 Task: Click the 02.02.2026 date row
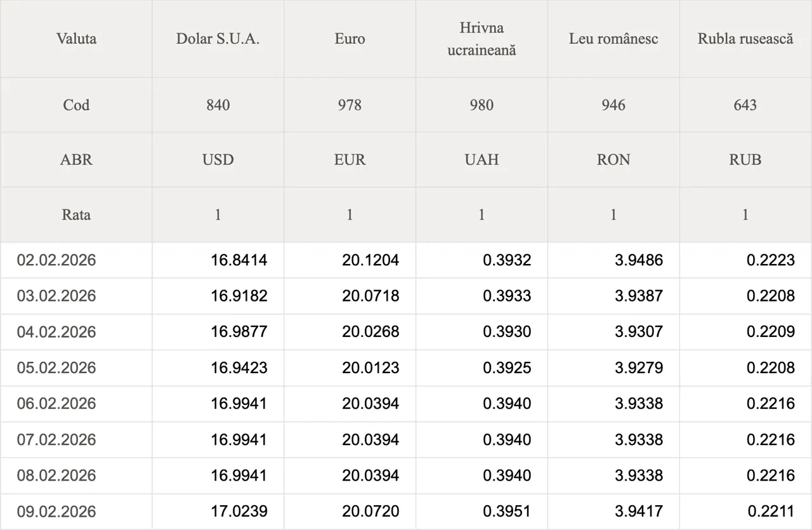pos(56,260)
